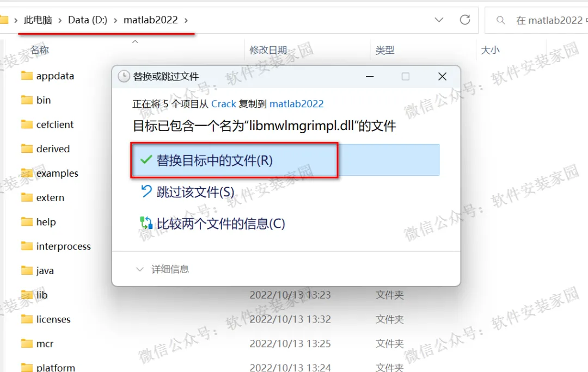The width and height of the screenshot is (588, 372).
Task: Expand chevron after matlab2022 in breadcrumb
Action: (x=186, y=20)
